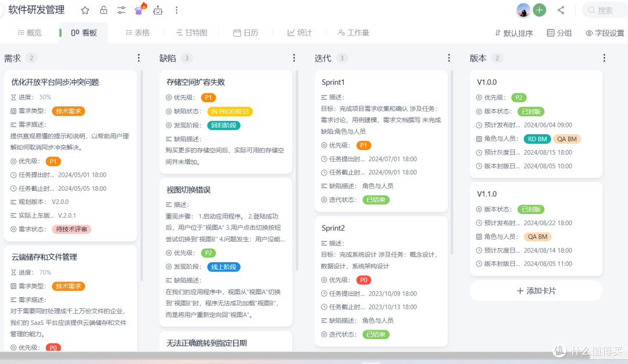Viewport: 628px width, 364px height.
Task: Click the 回归阶段 stage tag
Action: (x=223, y=126)
